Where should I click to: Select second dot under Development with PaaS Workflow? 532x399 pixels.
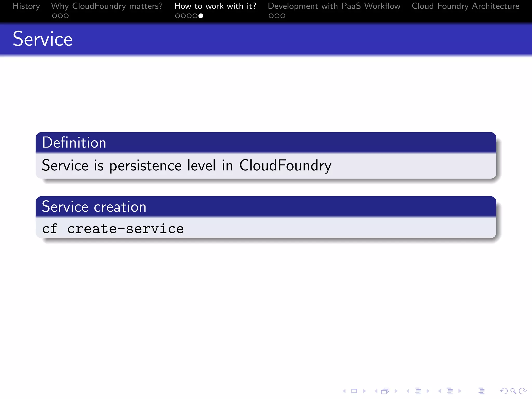[277, 16]
